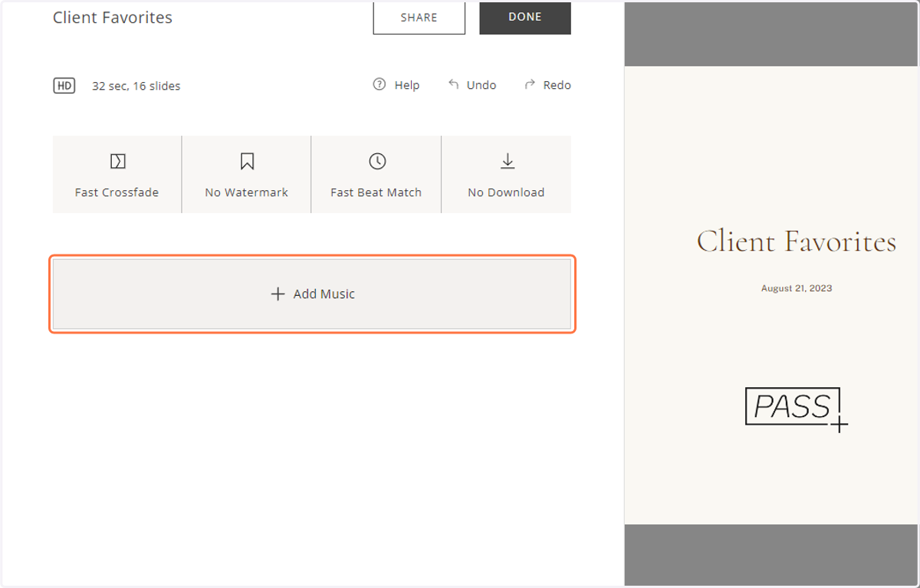Click the Fast Crossfade transition icon
Image resolution: width=920 pixels, height=588 pixels.
click(117, 161)
